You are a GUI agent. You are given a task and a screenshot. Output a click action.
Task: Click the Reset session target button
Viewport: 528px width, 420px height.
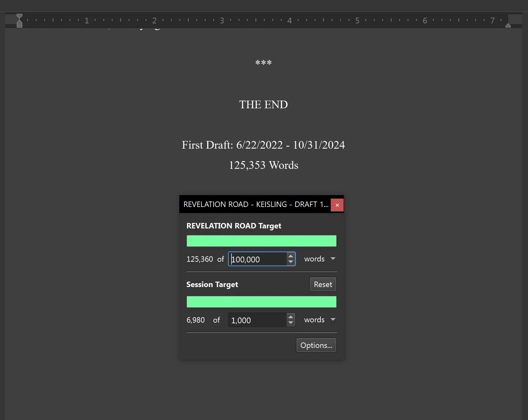pyautogui.click(x=323, y=284)
